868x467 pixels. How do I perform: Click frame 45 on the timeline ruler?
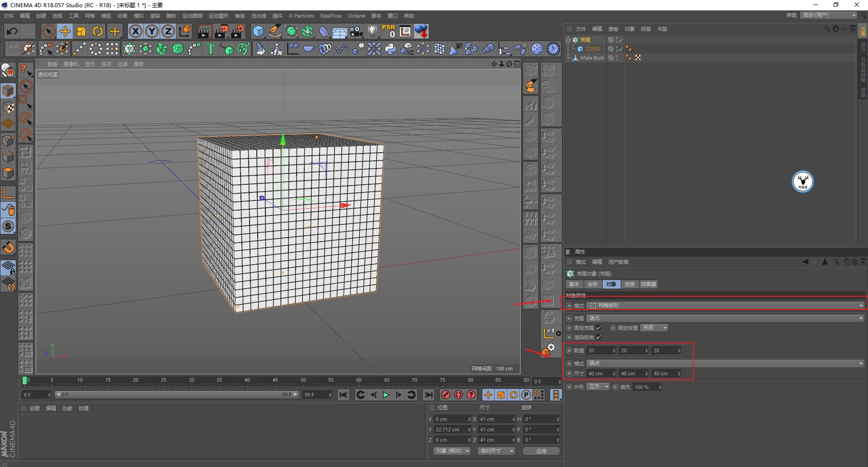(x=275, y=381)
